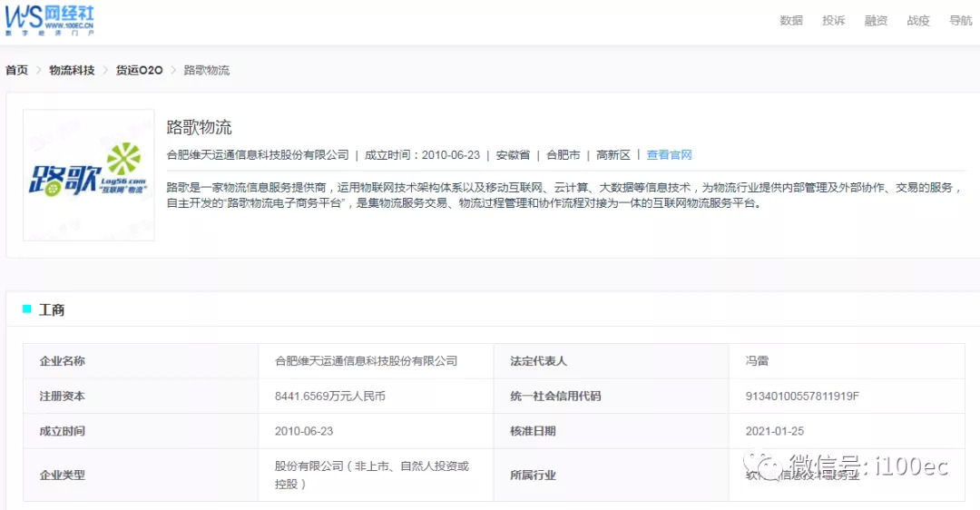Click the WeChat icon in the watermark
980x510 pixels.
[769, 467]
